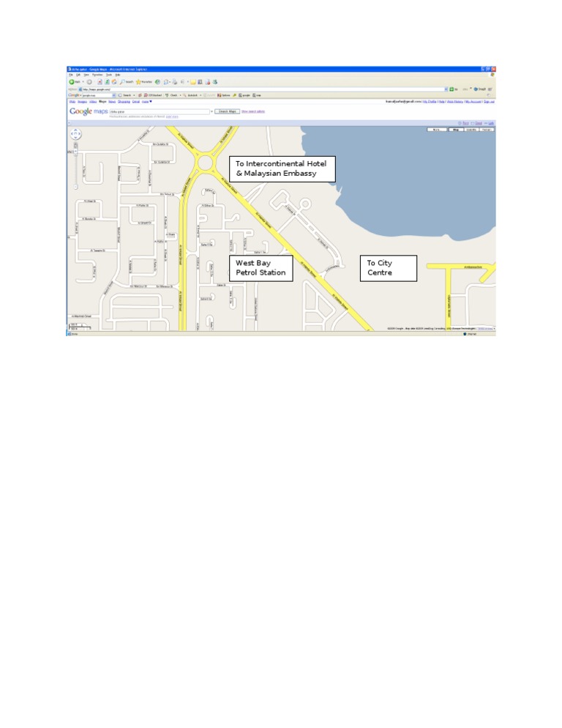
Task: Open the Back button history dropdown arrow
Action: click(83, 82)
